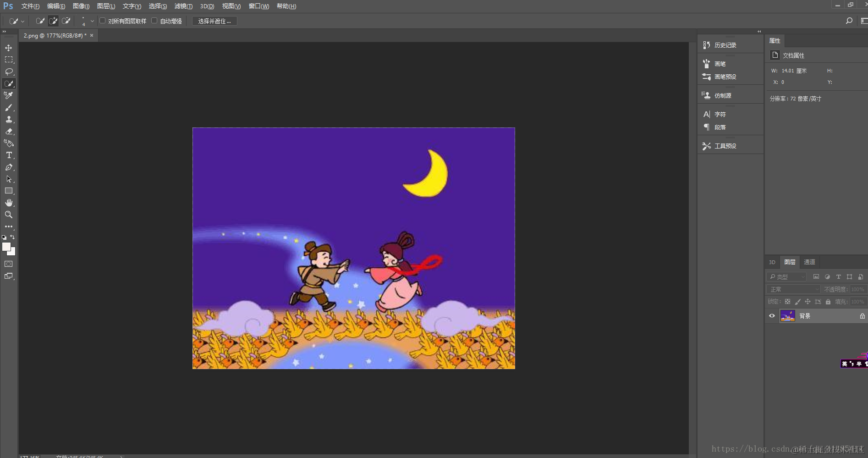The image size is (868, 458).
Task: Collapse the right panel dock arrows
Action: pos(759,32)
